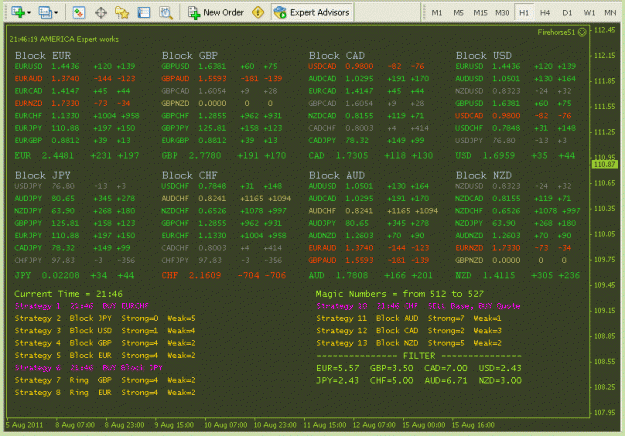Click the AUD 1.7808 total row

(370, 275)
